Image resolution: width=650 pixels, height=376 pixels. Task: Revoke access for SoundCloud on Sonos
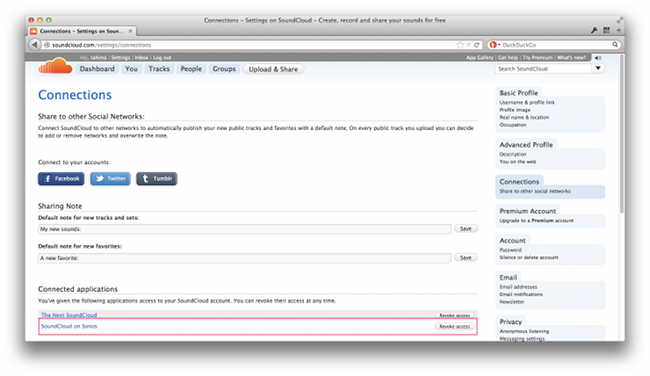454,326
